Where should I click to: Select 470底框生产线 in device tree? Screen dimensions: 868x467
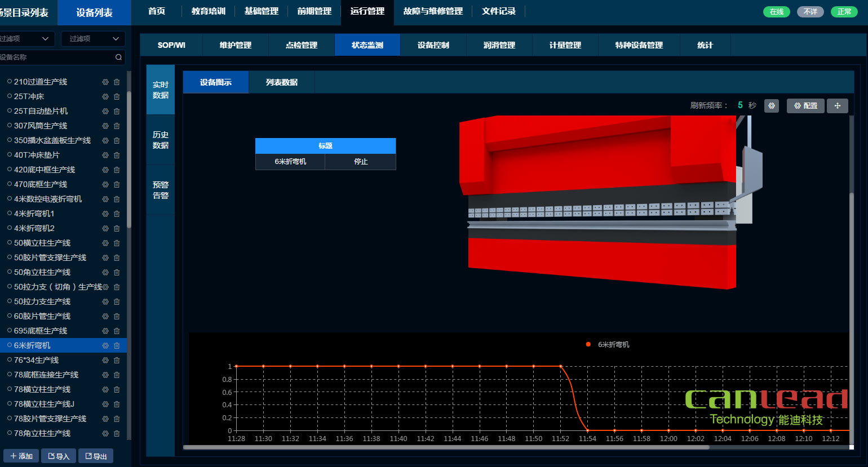[x=41, y=184]
